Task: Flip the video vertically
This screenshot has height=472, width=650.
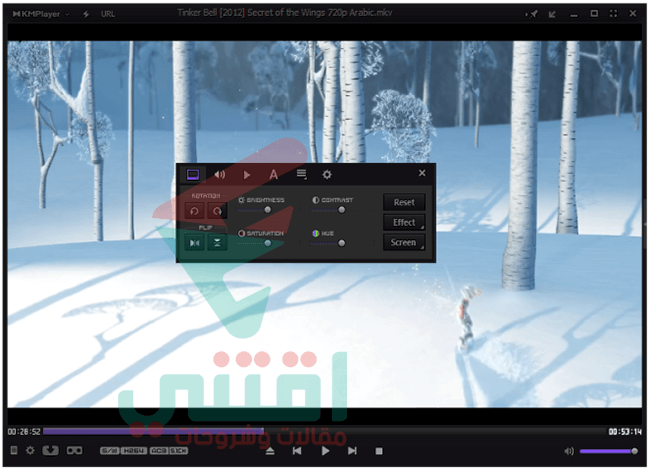Action: click(217, 243)
